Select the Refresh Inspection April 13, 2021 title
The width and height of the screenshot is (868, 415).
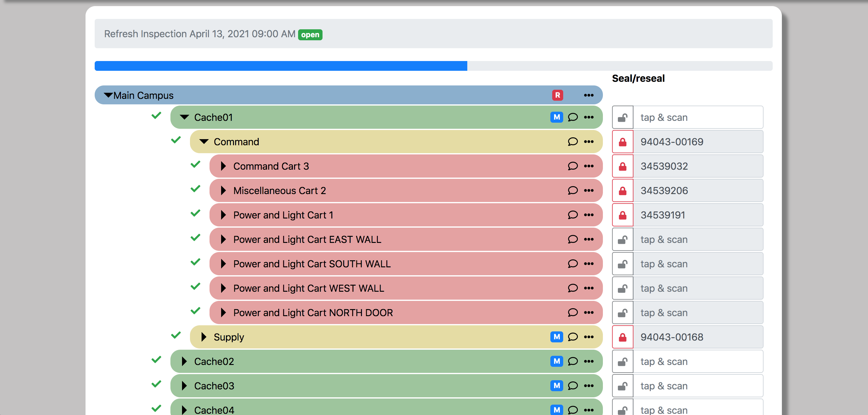(199, 34)
